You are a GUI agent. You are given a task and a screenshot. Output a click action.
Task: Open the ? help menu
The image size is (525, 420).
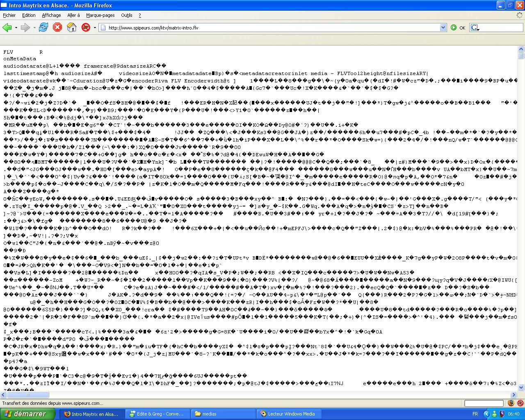(x=139, y=15)
